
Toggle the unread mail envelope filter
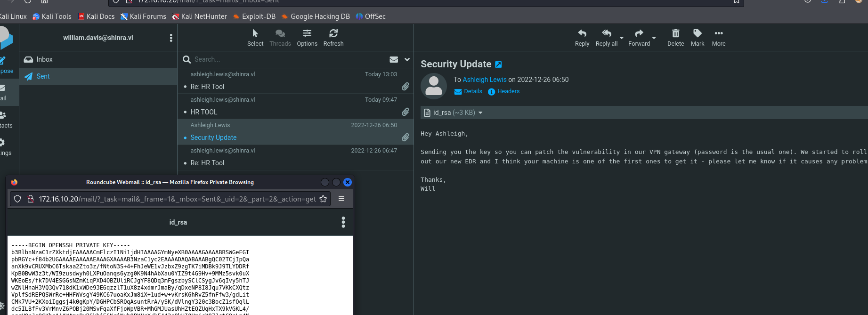click(394, 59)
